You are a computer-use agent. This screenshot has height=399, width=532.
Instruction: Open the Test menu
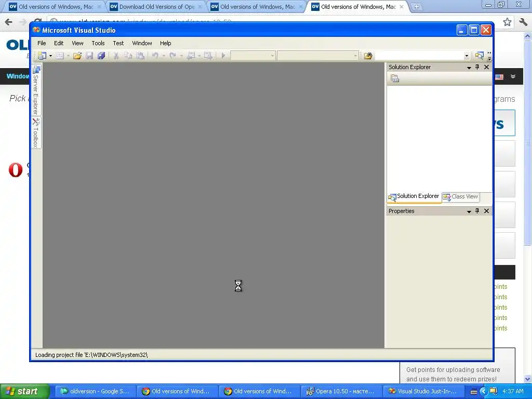(x=118, y=43)
